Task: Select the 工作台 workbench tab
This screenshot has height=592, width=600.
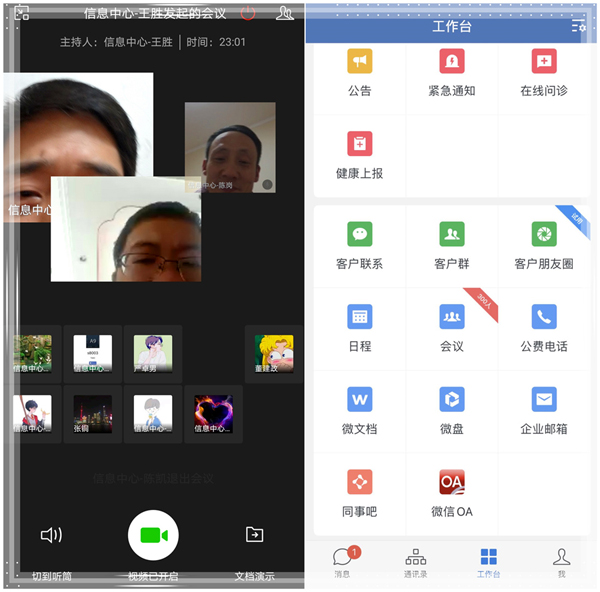Action: pos(489,563)
